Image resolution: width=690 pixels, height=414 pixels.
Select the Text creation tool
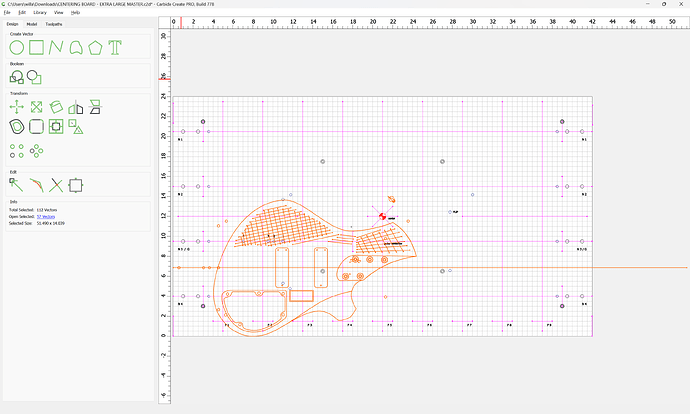[x=115, y=48]
